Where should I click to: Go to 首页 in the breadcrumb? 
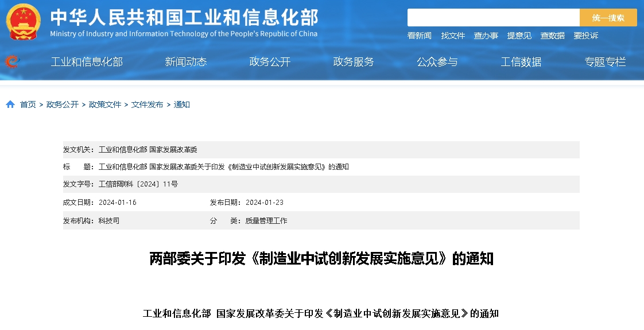pos(28,104)
